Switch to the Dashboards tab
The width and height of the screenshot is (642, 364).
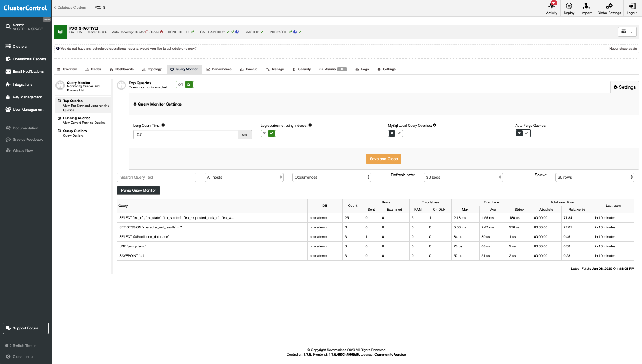[121, 69]
